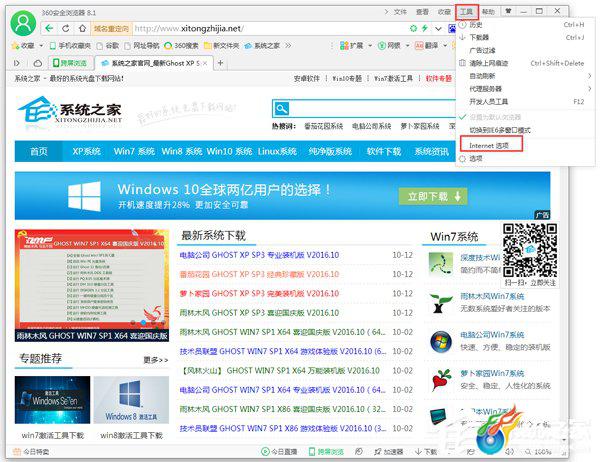Open the 首页 navigation tab

(39, 152)
